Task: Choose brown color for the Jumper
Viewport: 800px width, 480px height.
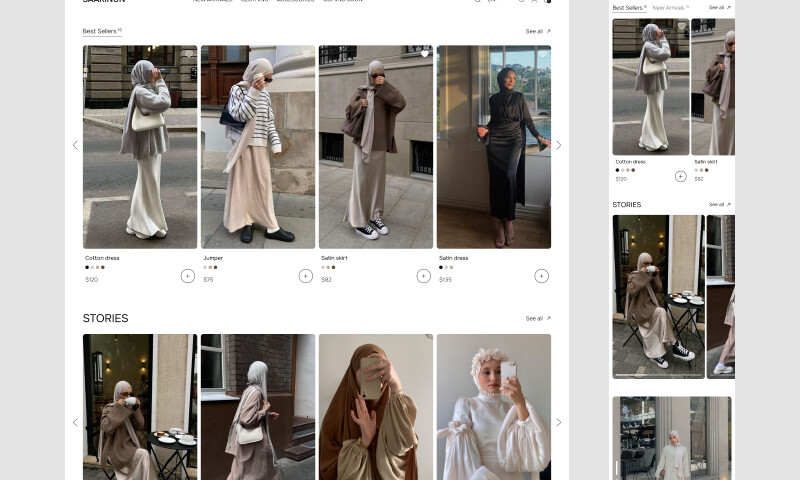Action: tap(215, 267)
